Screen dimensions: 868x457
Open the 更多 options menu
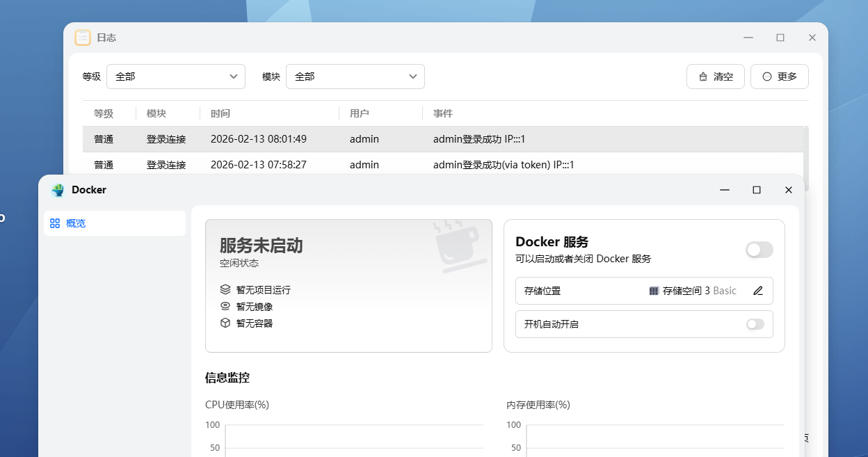(x=779, y=77)
